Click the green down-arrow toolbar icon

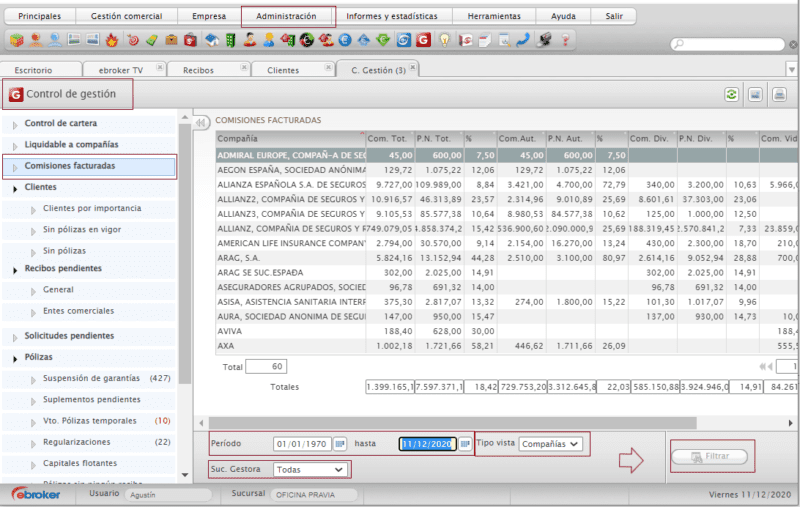[x=383, y=40]
